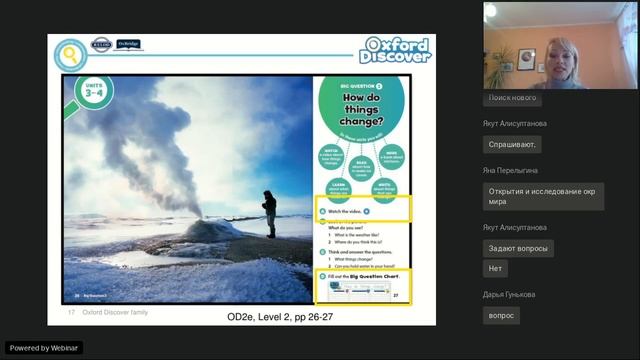Click chat author name Яна Перелыгина
The width and height of the screenshot is (640, 360).
tap(510, 171)
